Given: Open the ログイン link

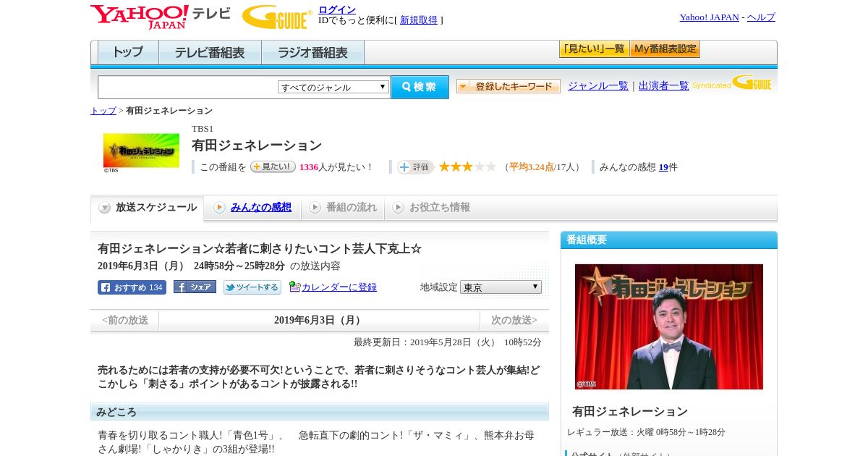Looking at the screenshot, I should (x=337, y=9).
